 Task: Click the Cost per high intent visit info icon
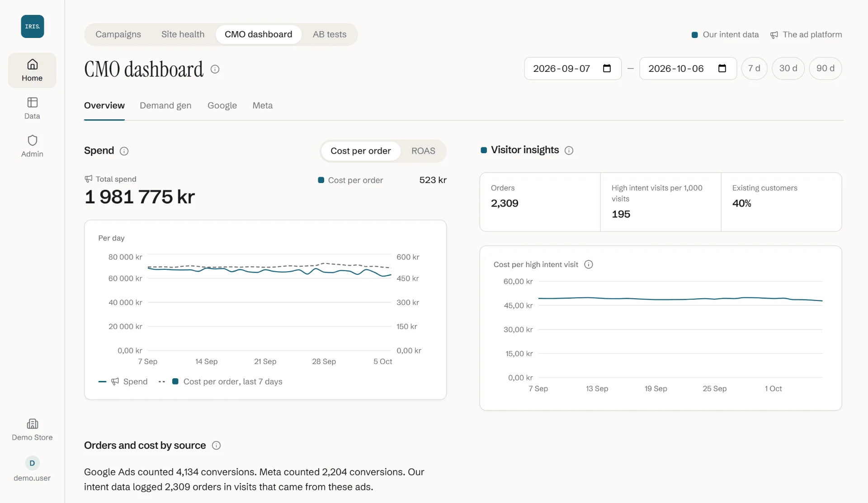click(589, 264)
